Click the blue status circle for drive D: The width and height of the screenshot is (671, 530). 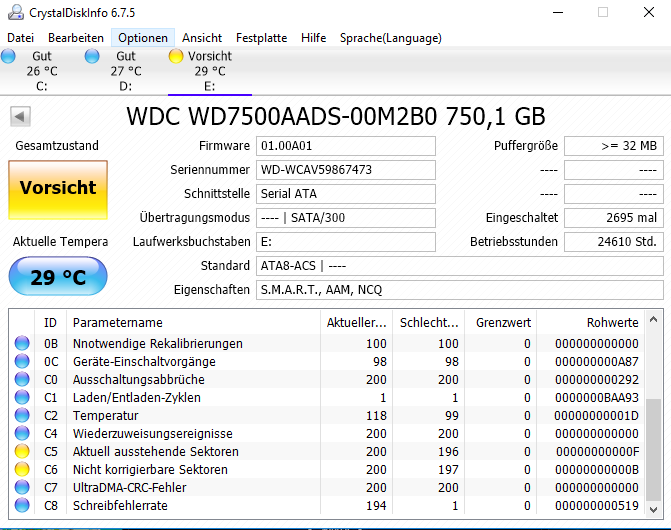pos(92,56)
